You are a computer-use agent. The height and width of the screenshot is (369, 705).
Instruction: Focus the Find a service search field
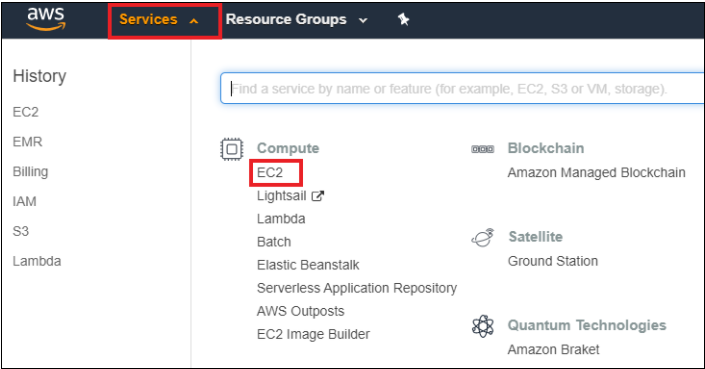click(x=462, y=89)
